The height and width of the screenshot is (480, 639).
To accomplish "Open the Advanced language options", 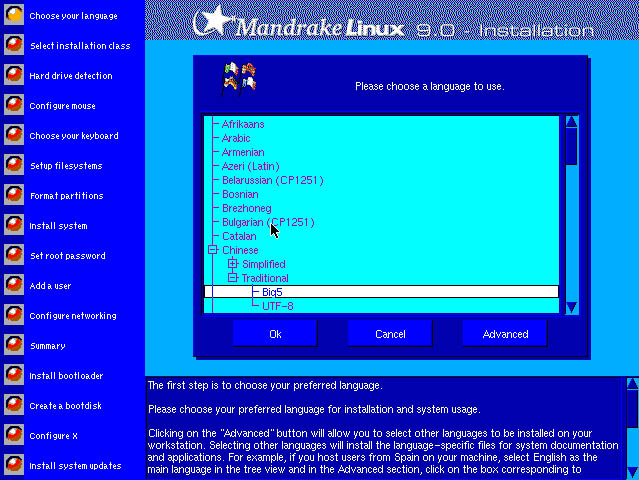I will point(505,334).
